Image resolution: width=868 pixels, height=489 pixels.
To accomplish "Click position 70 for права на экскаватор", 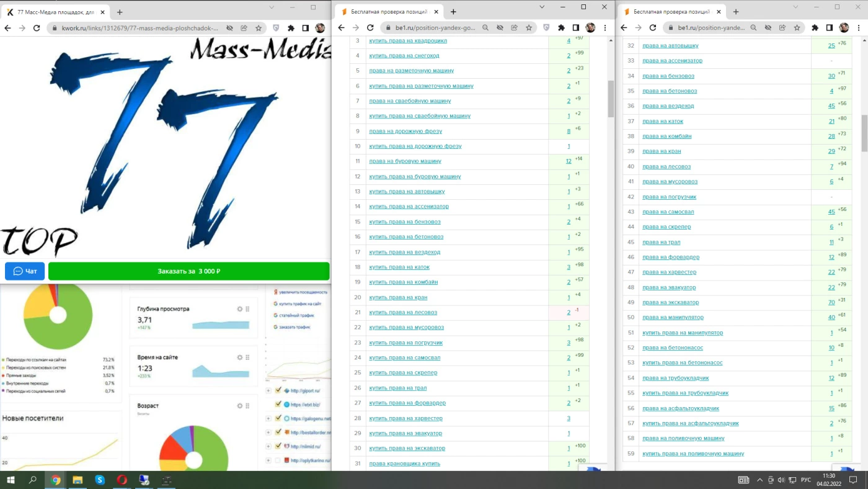I will (x=831, y=302).
